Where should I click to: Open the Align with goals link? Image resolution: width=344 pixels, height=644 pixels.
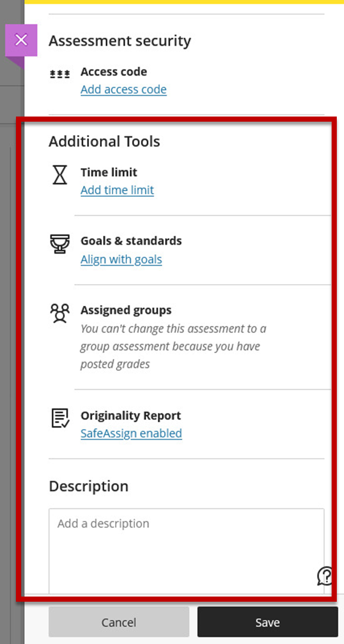122,259
